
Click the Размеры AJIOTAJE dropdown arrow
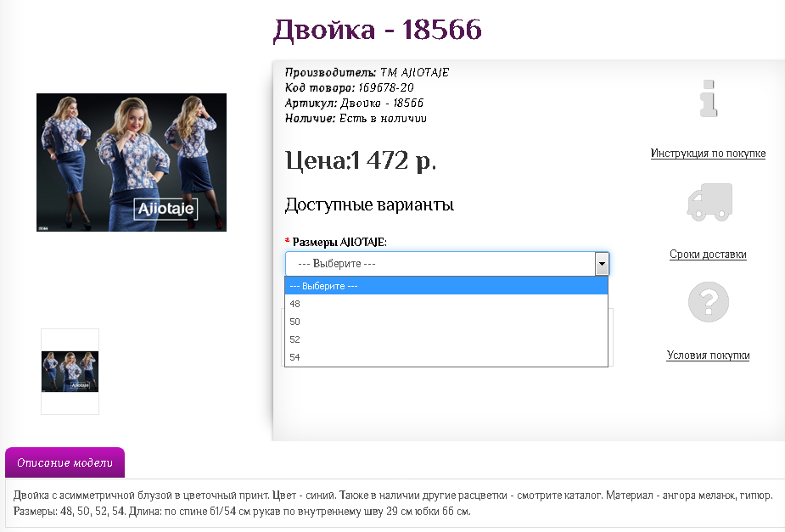(602, 264)
